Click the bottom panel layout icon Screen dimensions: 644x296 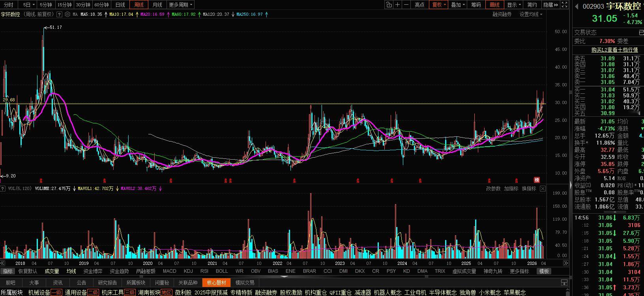coord(564,283)
